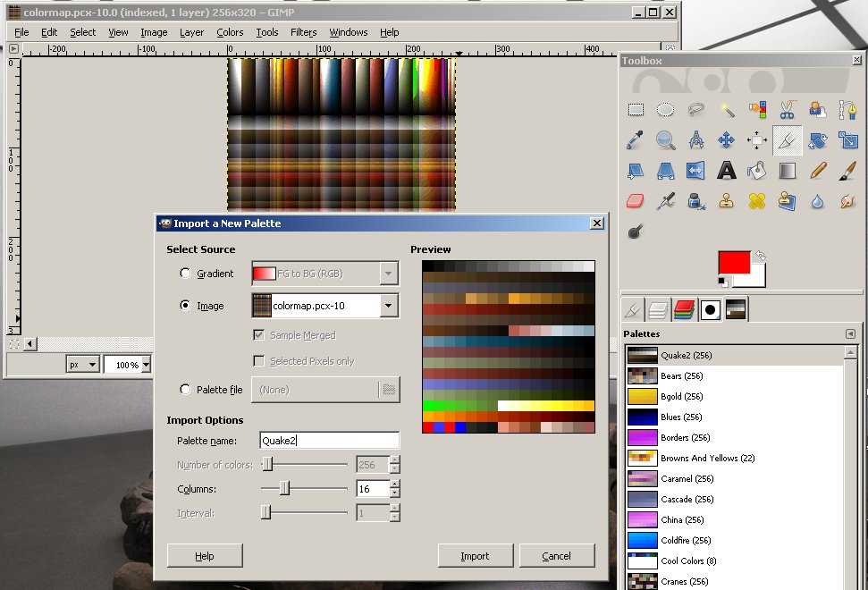Activate the Text tool
868x590 pixels.
click(x=726, y=171)
